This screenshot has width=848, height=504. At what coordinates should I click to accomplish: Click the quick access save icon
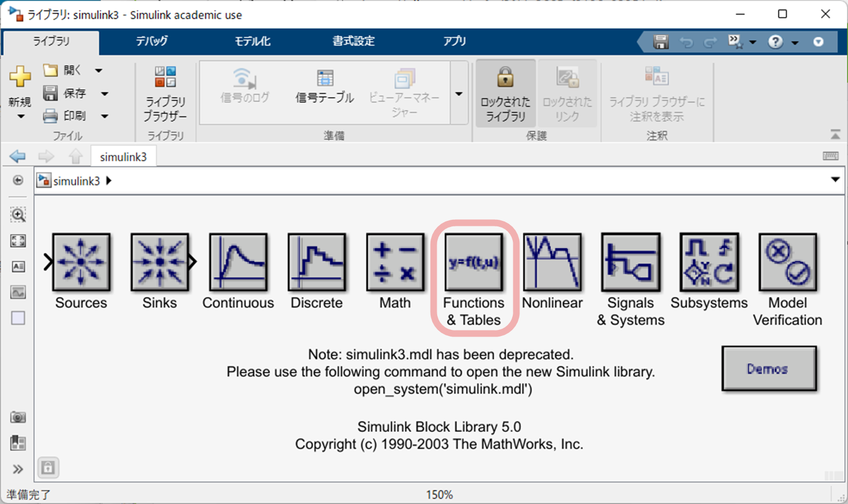[661, 42]
